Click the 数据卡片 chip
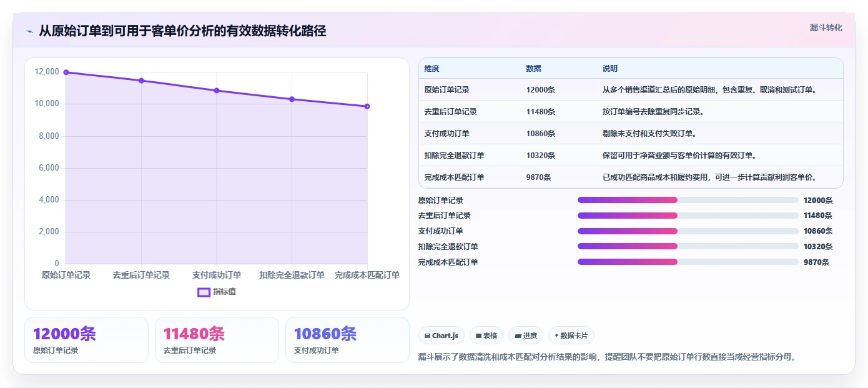Viewport: 868px width, 388px height. tap(571, 336)
